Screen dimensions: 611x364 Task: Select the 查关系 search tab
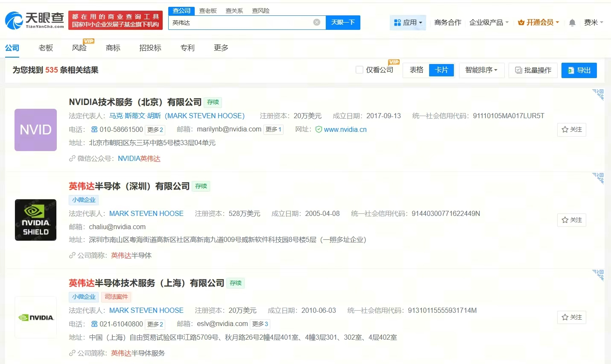coord(234,11)
